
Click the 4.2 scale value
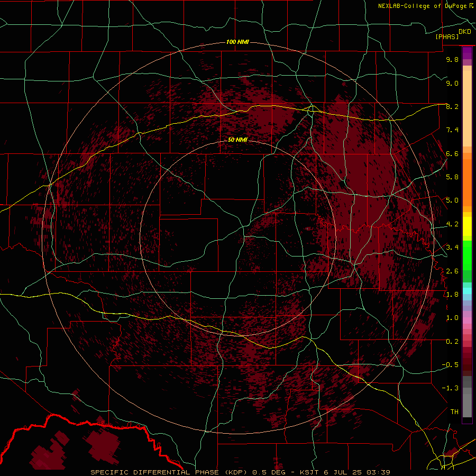[x=452, y=224]
